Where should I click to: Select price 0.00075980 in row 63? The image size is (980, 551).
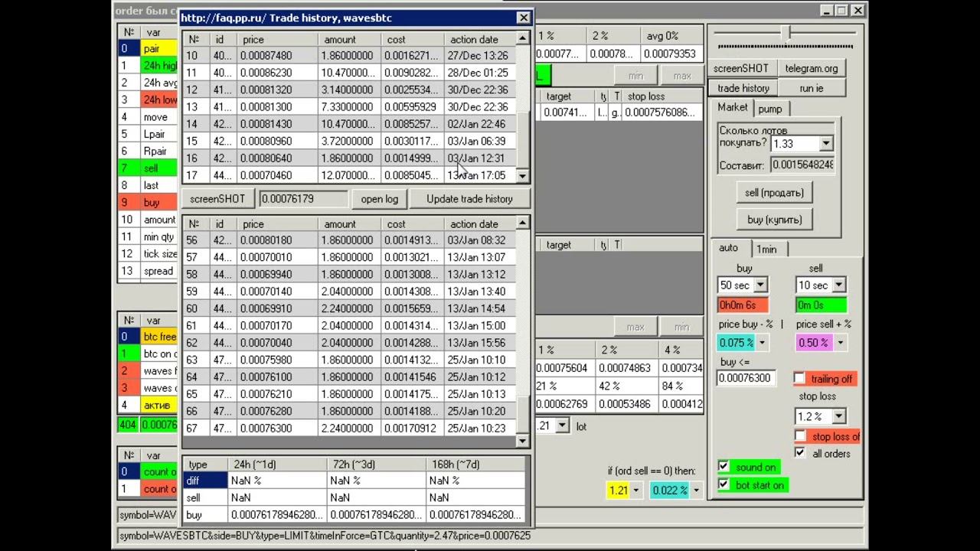[277, 360]
